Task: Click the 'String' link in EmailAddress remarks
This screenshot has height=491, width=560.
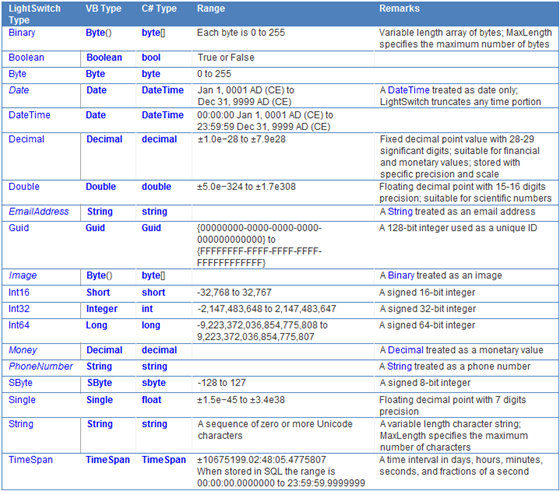Action: click(400, 211)
